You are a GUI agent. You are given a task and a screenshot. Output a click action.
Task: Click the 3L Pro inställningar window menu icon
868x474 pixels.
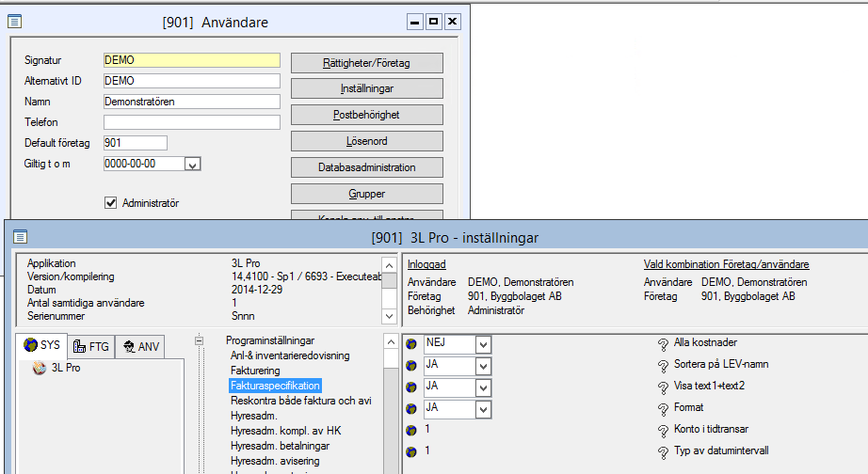(20, 237)
